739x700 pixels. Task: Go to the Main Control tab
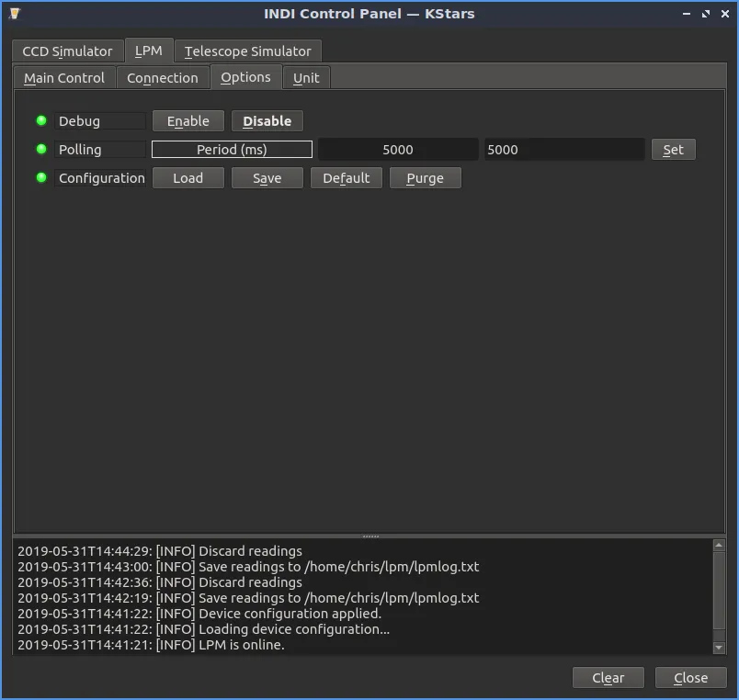64,78
